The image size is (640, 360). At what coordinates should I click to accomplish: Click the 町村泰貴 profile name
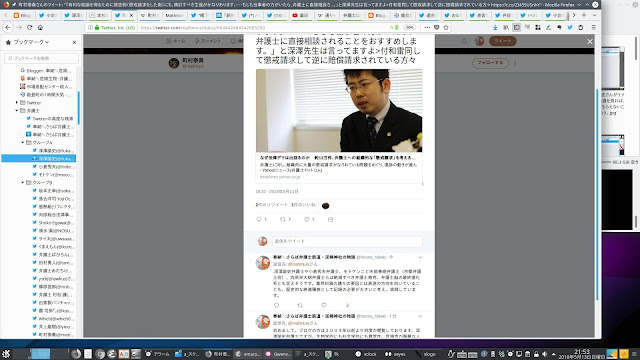point(193,60)
